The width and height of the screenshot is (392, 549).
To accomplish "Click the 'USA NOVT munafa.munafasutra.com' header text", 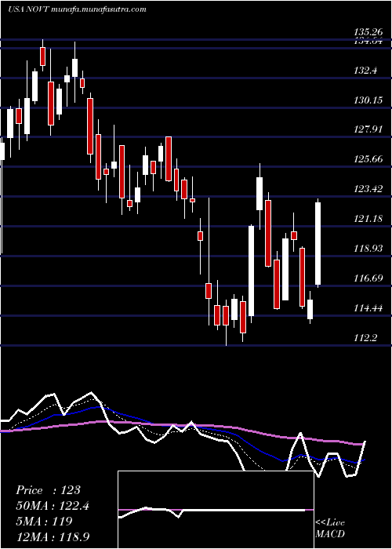I will tap(77, 9).
